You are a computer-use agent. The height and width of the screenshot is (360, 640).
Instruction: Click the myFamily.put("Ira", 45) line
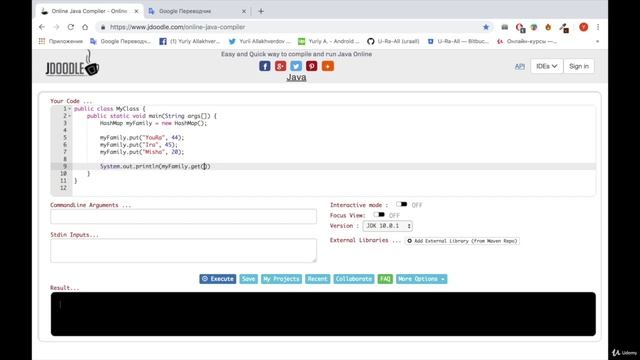point(139,144)
